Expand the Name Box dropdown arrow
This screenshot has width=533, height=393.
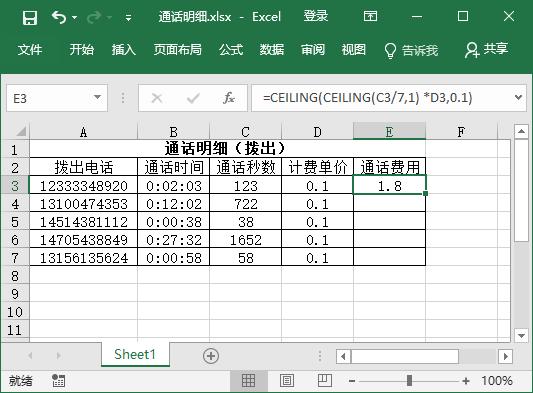pos(98,98)
